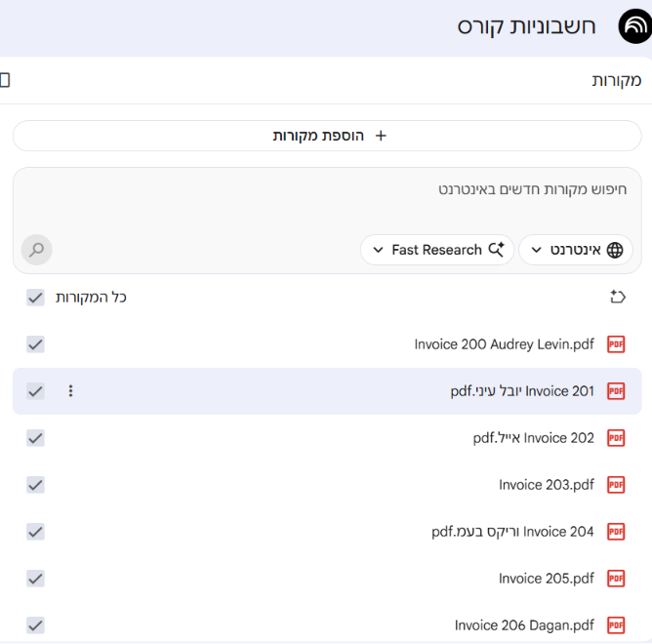Click the plus icon in add sources button
Screen dimensions: 652x644
(381, 136)
